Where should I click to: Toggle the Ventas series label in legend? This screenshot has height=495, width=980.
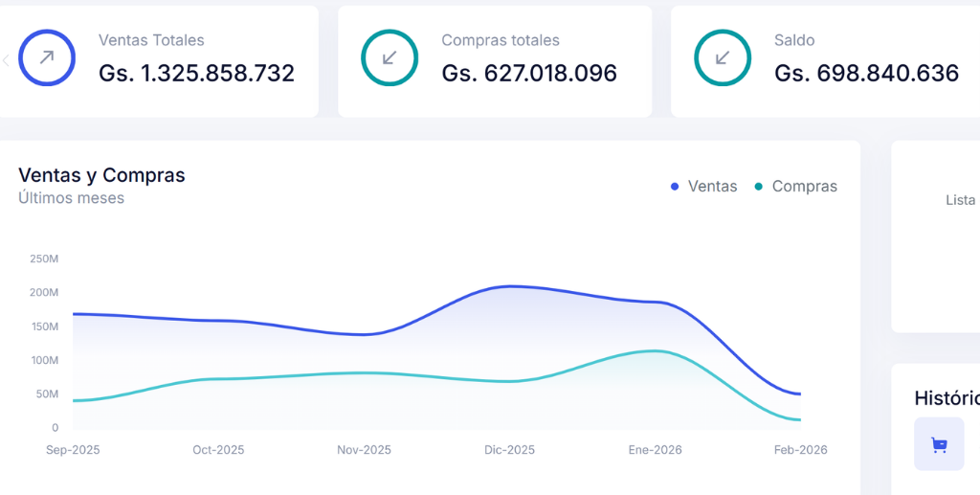tap(712, 187)
